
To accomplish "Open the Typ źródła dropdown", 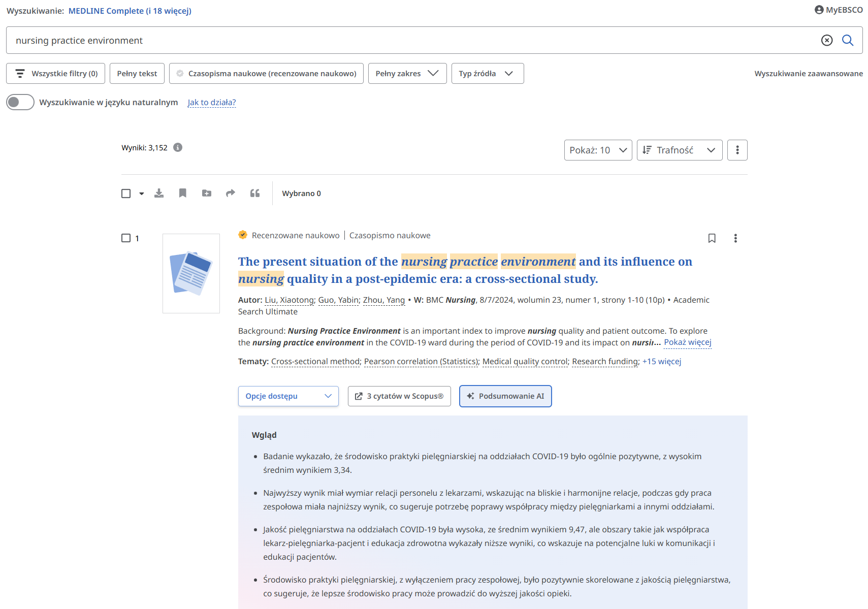I will pos(487,73).
